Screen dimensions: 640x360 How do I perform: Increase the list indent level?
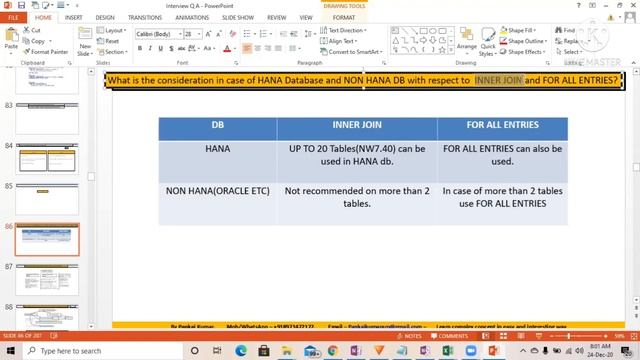pos(293,34)
